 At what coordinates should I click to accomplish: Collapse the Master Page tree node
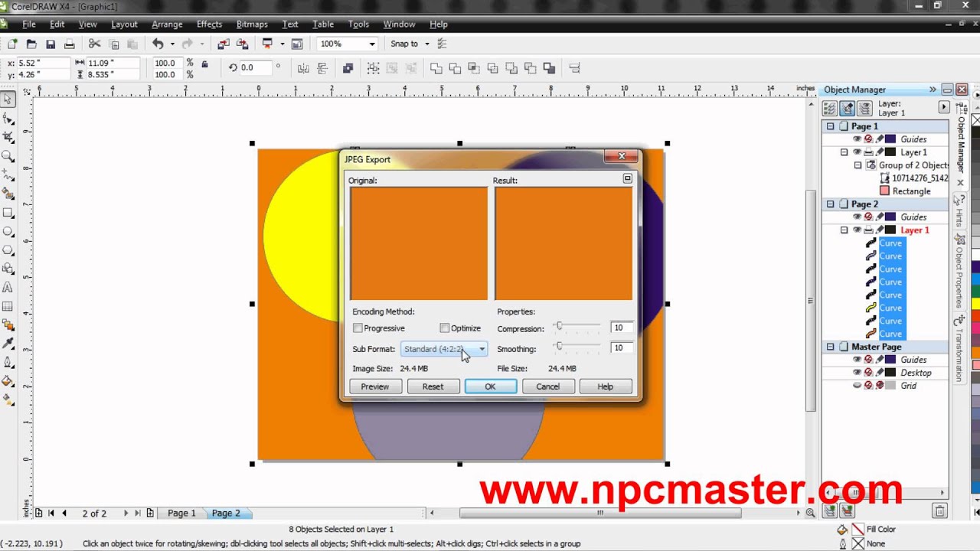coord(830,347)
